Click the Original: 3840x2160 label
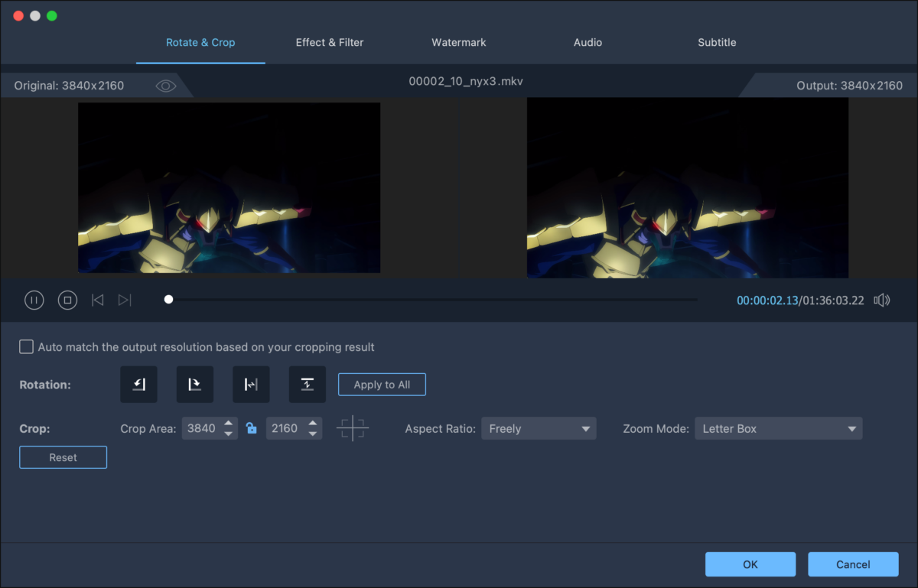Image resolution: width=918 pixels, height=588 pixels. (x=69, y=86)
